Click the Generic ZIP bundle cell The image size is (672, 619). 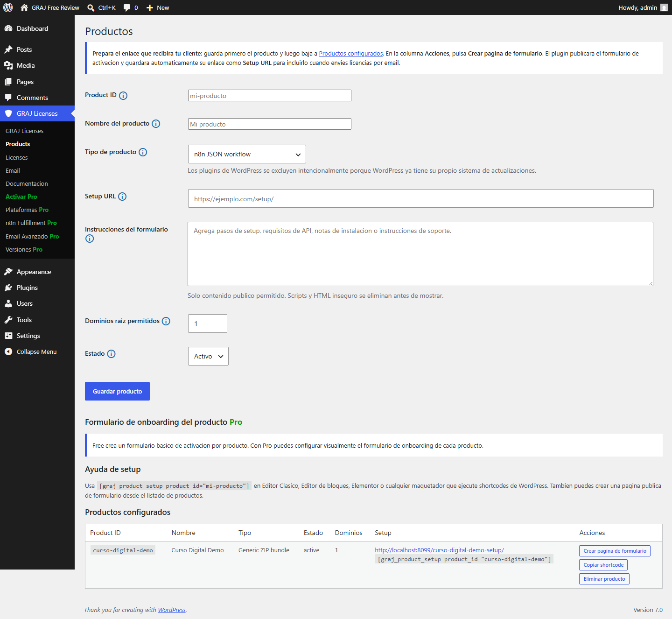[264, 550]
